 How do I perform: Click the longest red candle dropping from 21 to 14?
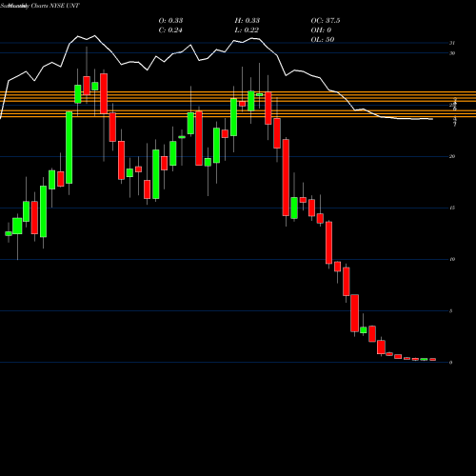[x=286, y=178]
